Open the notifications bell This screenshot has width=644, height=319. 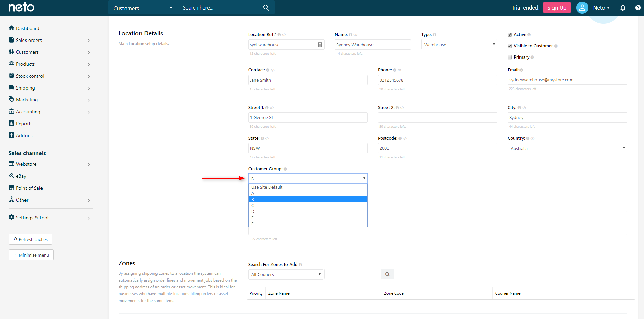point(623,8)
